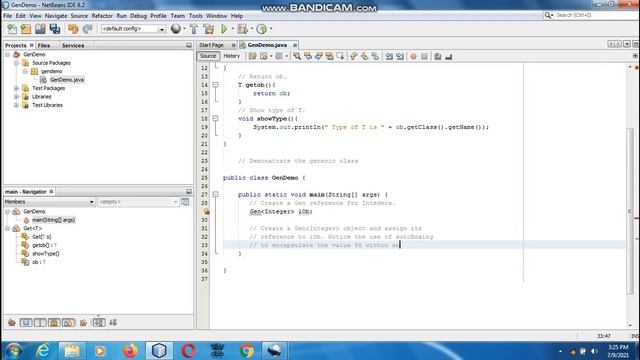Viewport: 640px width, 360px height.
Task: Switch editor to History view
Action: [x=231, y=56]
